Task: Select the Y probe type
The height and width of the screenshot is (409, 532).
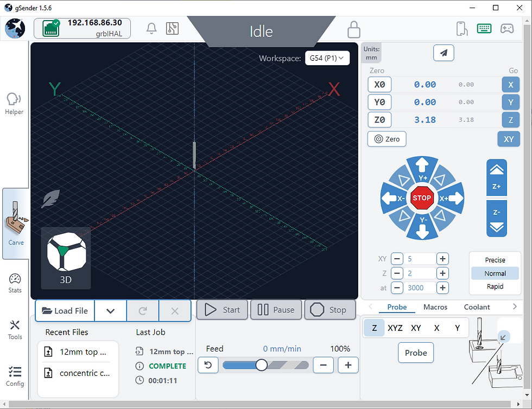Action: pyautogui.click(x=457, y=328)
